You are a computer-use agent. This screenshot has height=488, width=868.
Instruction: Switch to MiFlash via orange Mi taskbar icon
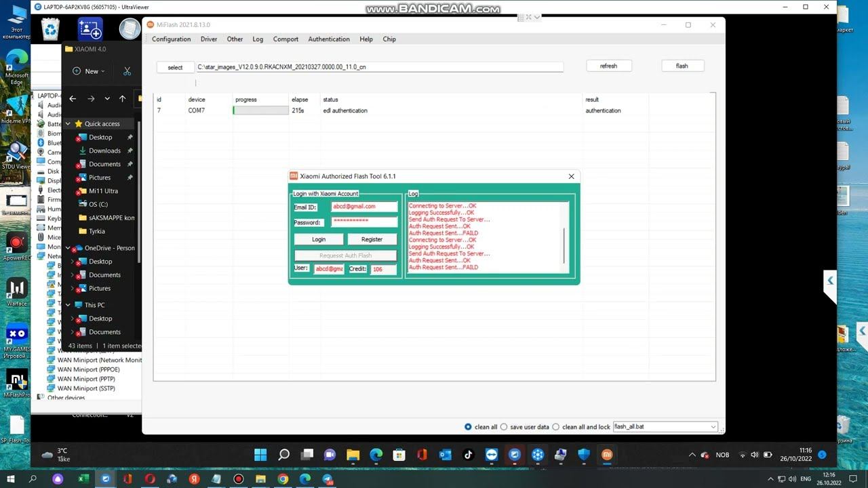(607, 455)
